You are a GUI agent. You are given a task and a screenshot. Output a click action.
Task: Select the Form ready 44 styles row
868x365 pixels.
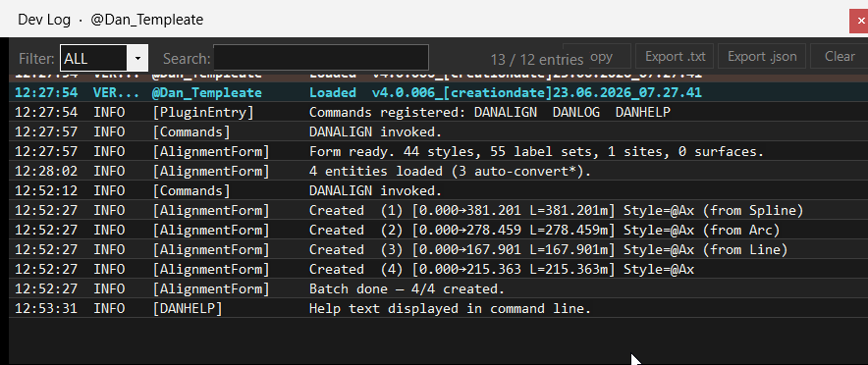[x=439, y=151]
